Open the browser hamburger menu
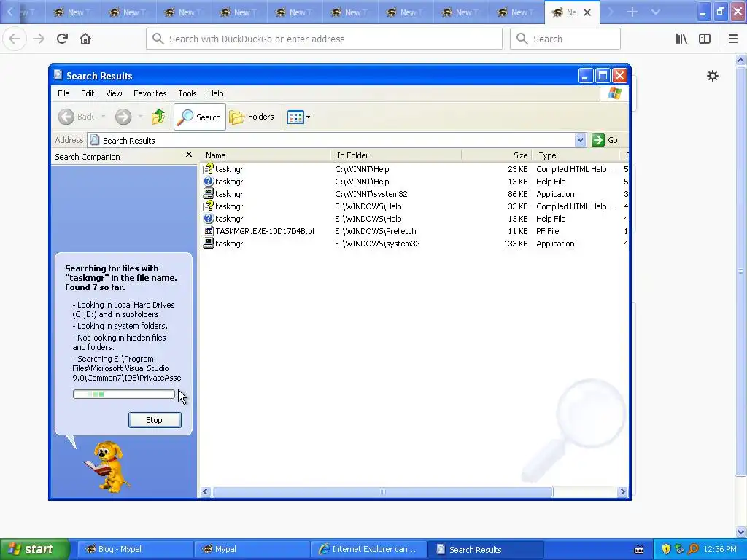The image size is (747, 560). click(x=732, y=39)
